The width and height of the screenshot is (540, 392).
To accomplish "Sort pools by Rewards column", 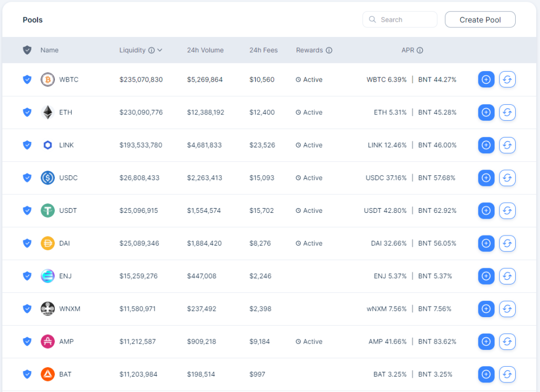I will [309, 50].
